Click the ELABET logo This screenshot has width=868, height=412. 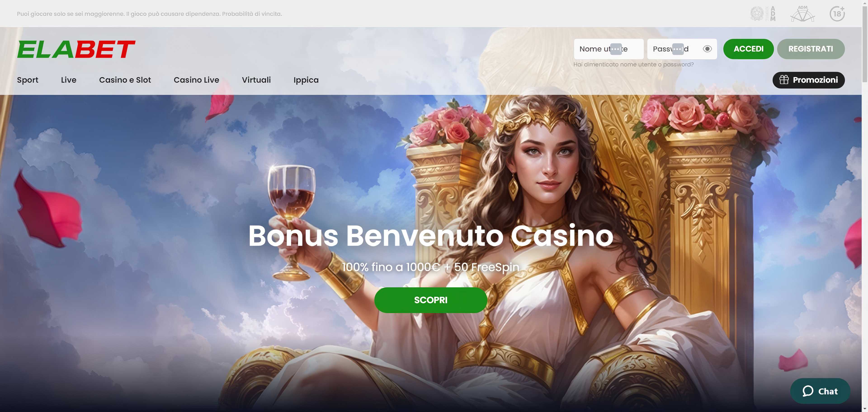[76, 49]
